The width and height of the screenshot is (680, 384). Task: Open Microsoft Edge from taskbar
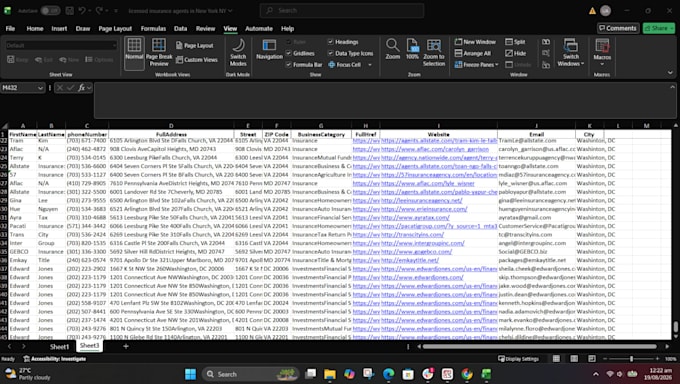(389, 374)
